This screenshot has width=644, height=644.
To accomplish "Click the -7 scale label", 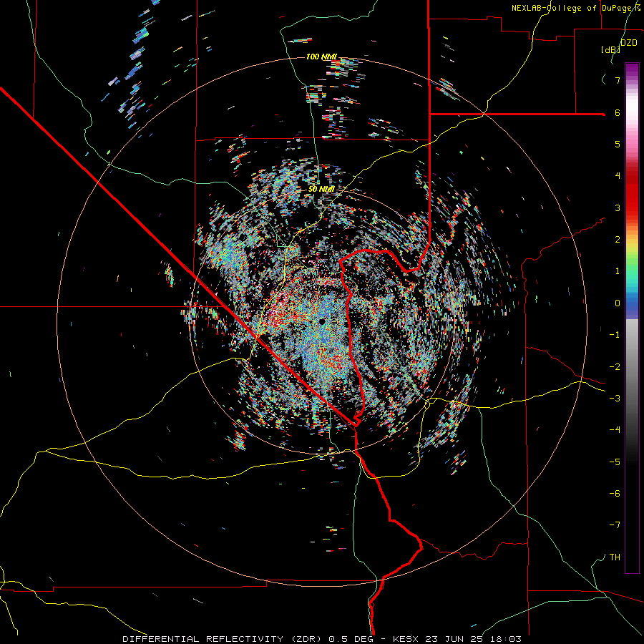I will pos(615,525).
